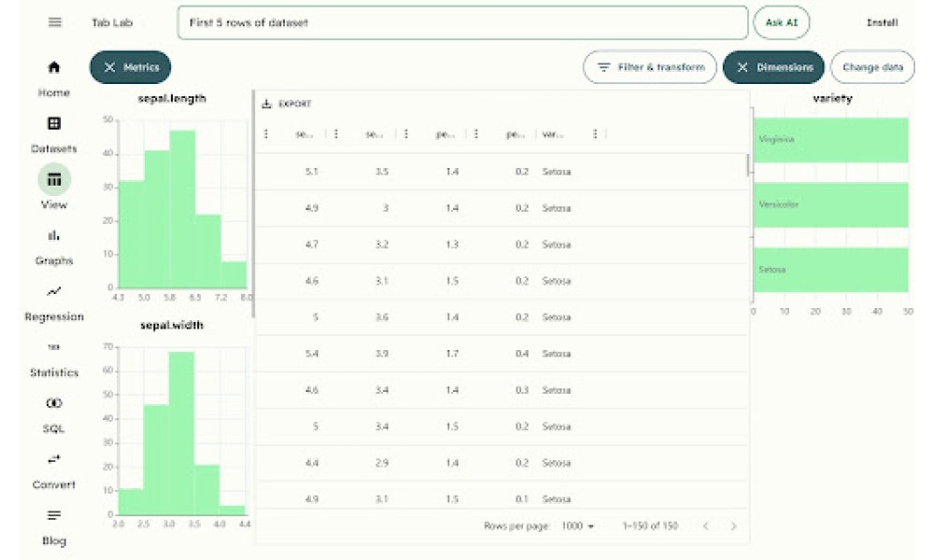Screen dimensions: 934x560
Task: Toggle off the Dimensions chip
Action: pos(773,67)
